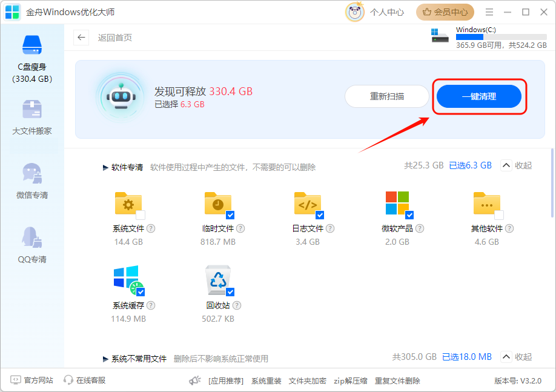
Task: Click the Windows(C:) drive icon
Action: coord(440,36)
